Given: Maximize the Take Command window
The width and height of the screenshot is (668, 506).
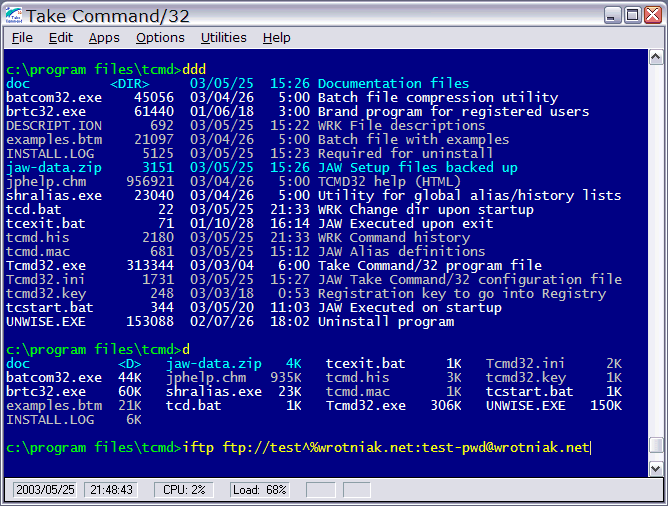Looking at the screenshot, I should point(633,15).
